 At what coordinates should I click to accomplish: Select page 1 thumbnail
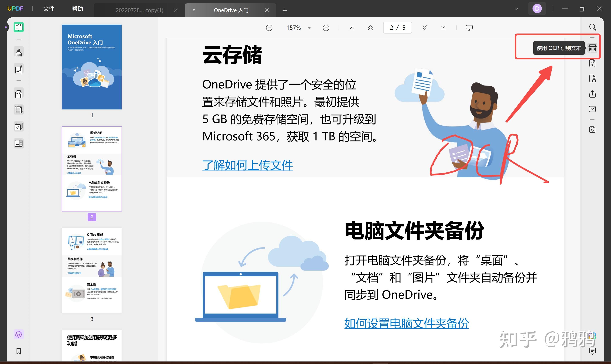[92, 67]
